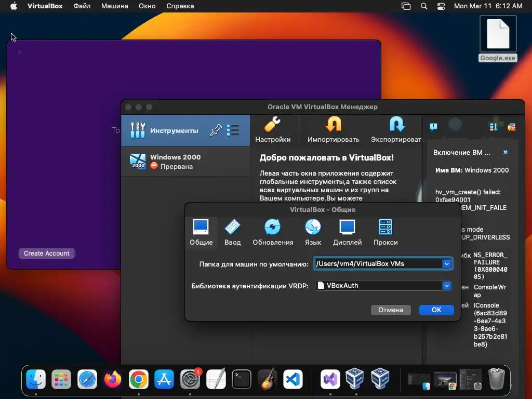Open Launchpad from the Dock

[61, 379]
